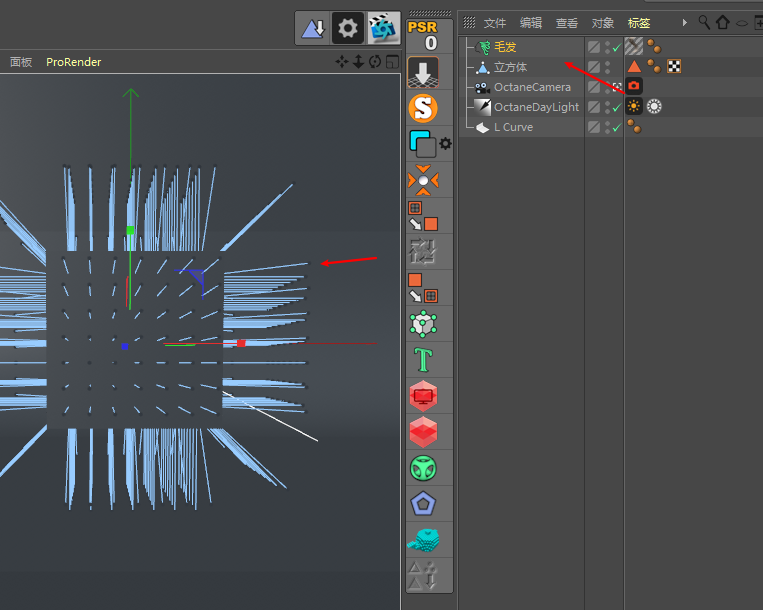
Task: Click the viewport rotate circular icon
Action: click(x=375, y=62)
